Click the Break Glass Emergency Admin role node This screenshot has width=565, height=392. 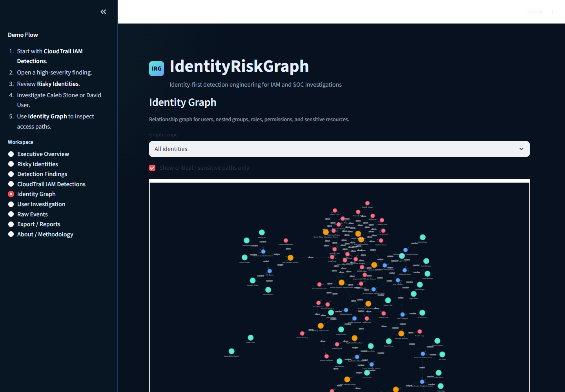[326, 232]
